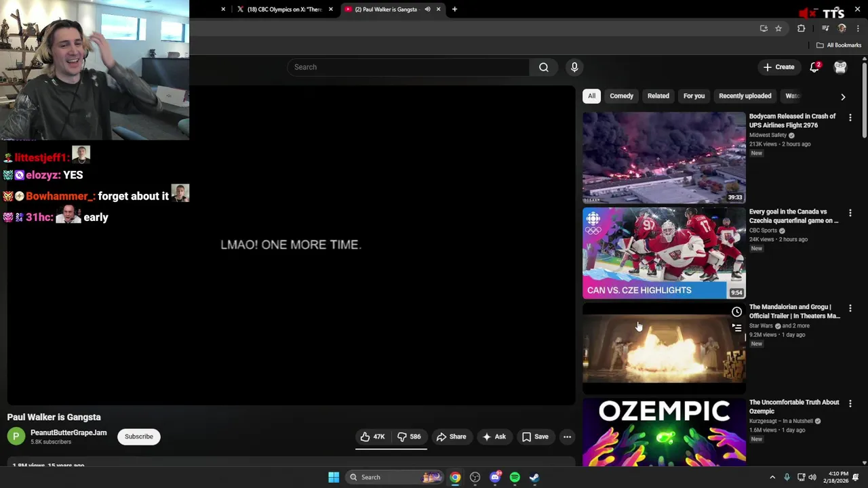This screenshot has height=488, width=868.
Task: Open Discord from the taskbar
Action: point(495,477)
